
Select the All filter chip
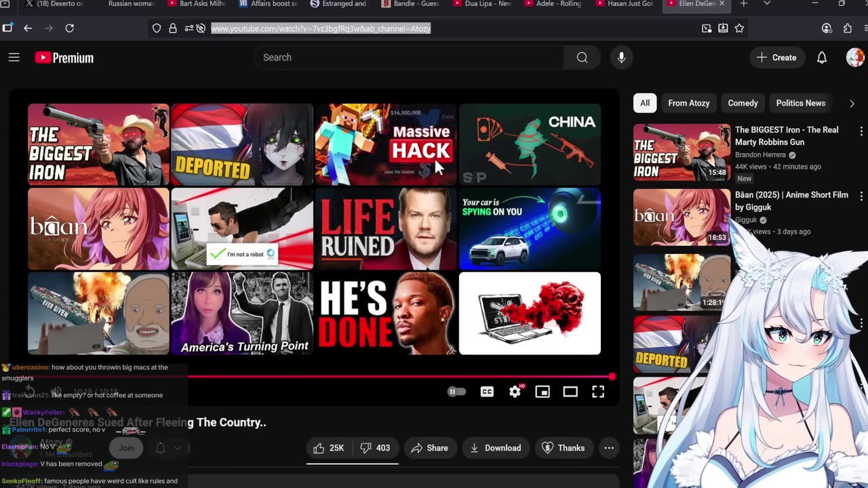point(645,103)
